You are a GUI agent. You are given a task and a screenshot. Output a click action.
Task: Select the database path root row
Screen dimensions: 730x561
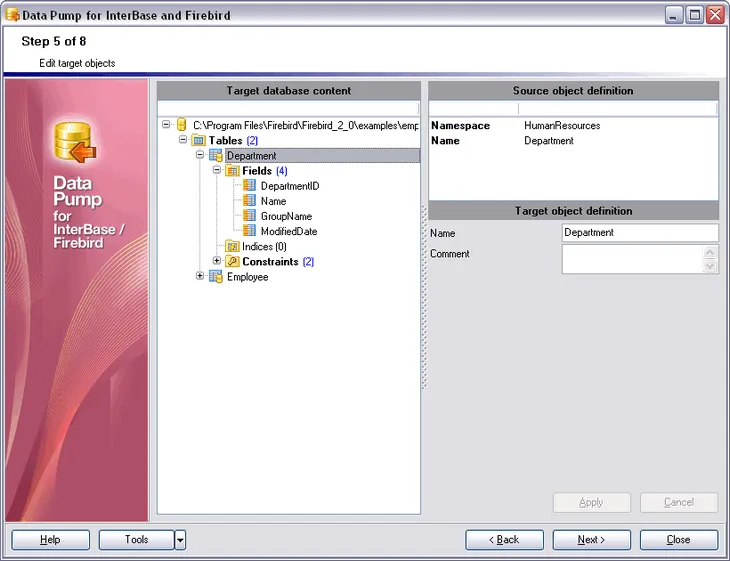305,125
